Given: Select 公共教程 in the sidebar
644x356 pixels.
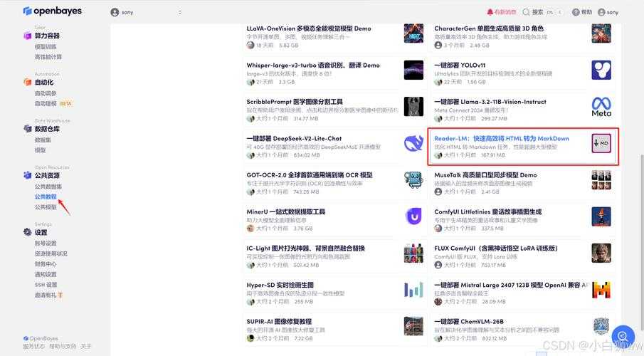Looking at the screenshot, I should coord(45,197).
